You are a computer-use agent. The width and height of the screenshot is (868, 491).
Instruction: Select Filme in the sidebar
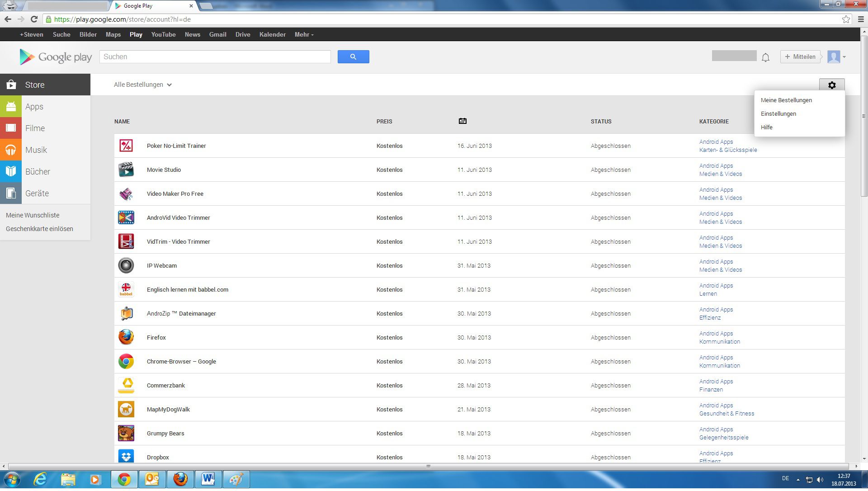click(x=34, y=128)
